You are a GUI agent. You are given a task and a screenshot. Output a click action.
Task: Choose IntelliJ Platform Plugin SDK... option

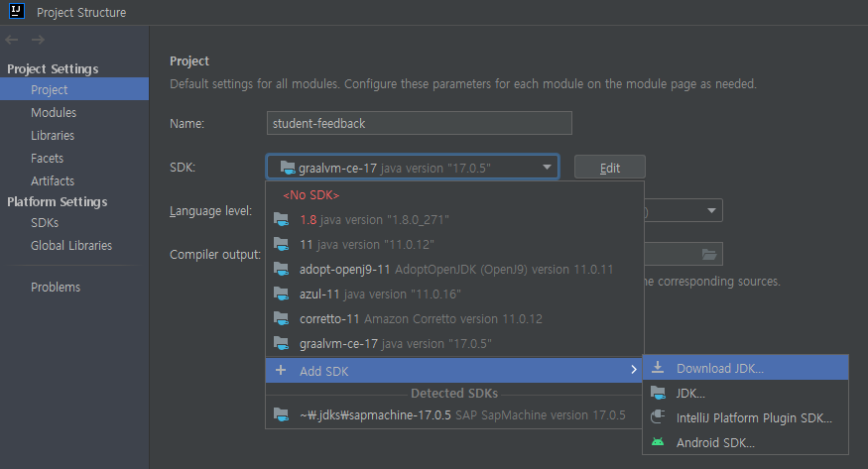click(746, 417)
